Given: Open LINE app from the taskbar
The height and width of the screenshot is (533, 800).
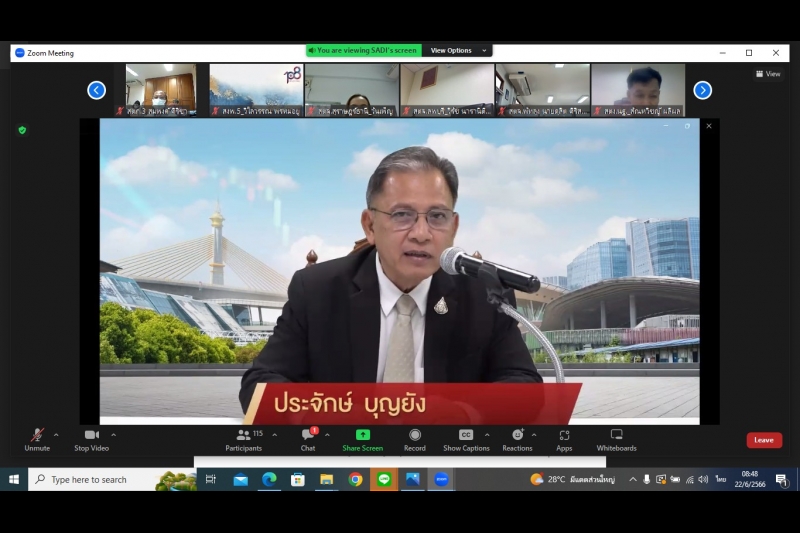Looking at the screenshot, I should click(x=384, y=480).
